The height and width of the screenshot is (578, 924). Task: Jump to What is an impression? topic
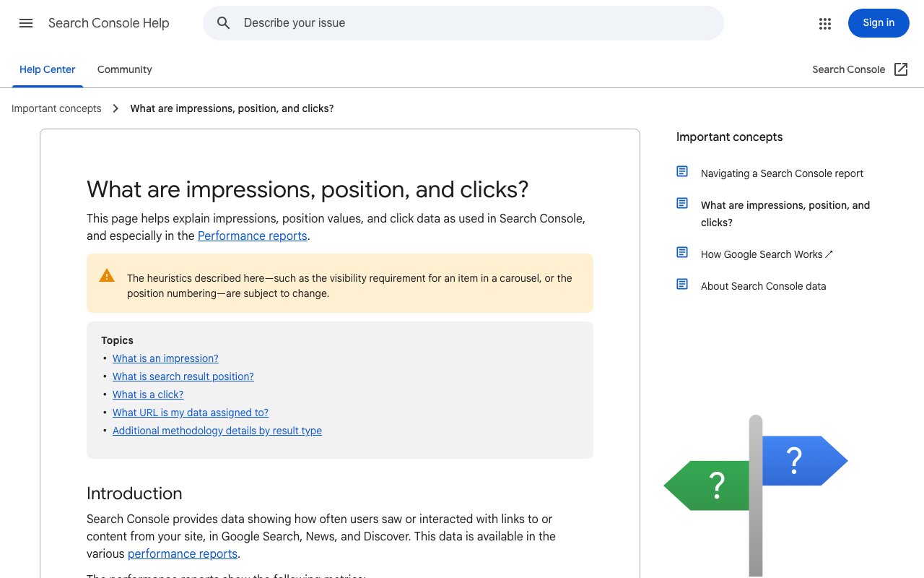165,358
